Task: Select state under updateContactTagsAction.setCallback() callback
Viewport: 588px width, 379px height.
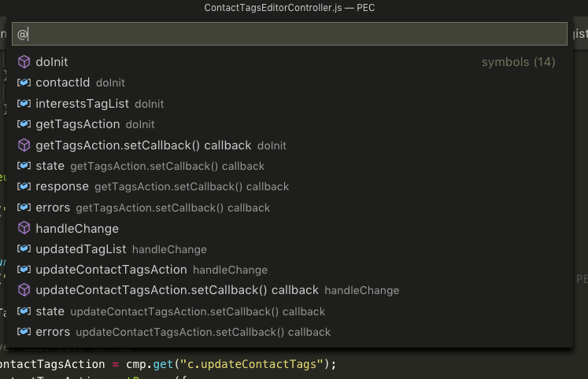Action: [x=290, y=311]
